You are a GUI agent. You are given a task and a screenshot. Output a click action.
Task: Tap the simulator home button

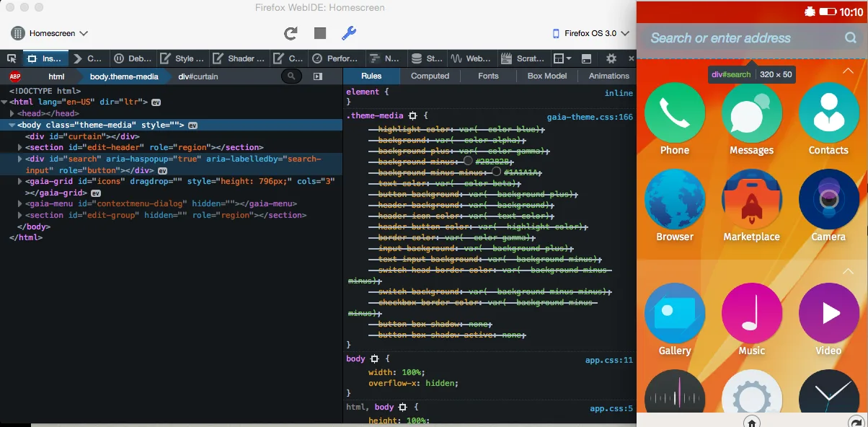click(x=751, y=422)
